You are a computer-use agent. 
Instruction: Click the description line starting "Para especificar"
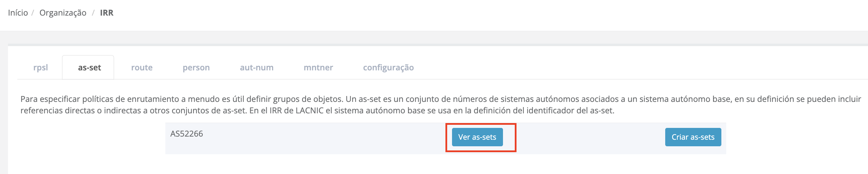point(440,99)
